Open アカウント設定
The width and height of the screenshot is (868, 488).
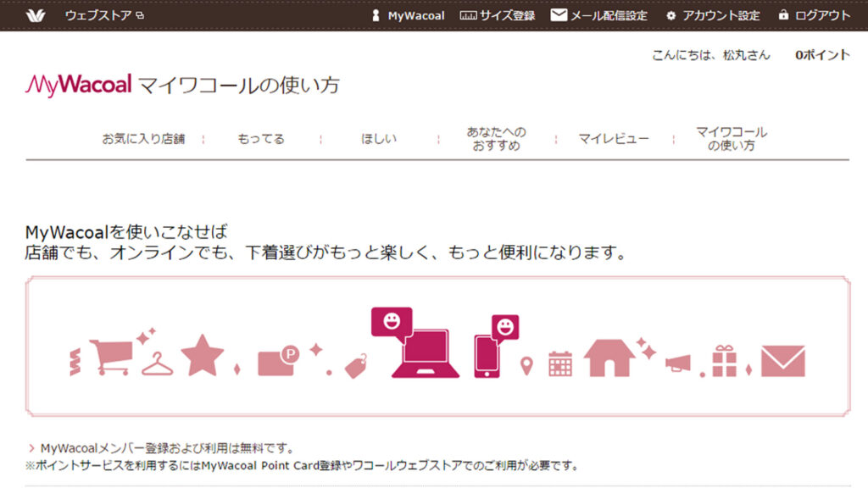tap(721, 15)
